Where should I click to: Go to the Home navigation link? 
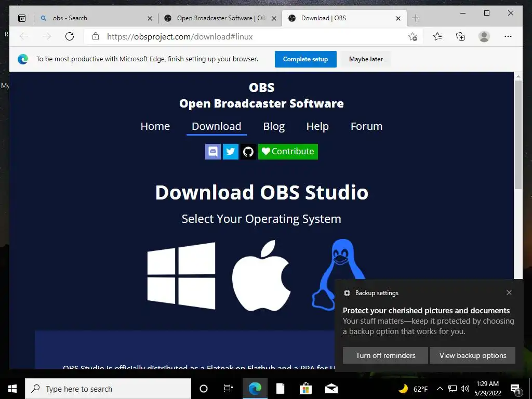pos(155,126)
